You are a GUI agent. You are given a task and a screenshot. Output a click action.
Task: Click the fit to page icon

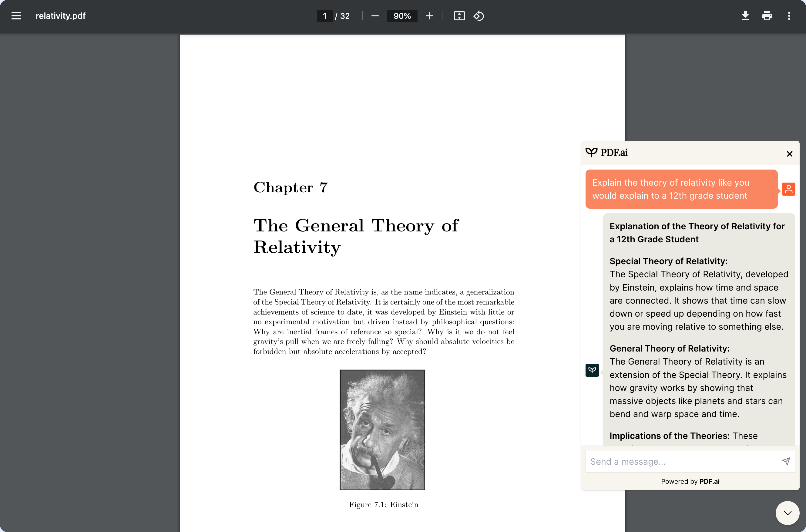(x=459, y=16)
